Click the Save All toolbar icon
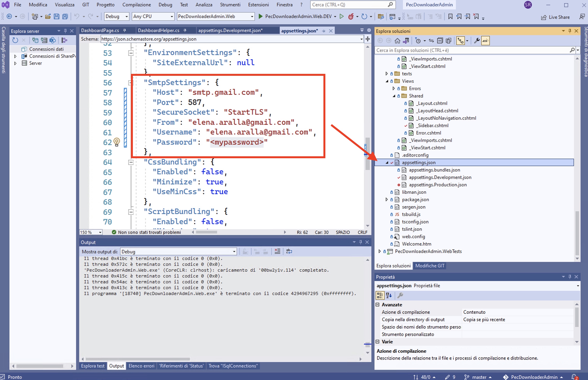The image size is (588, 380). [x=65, y=17]
